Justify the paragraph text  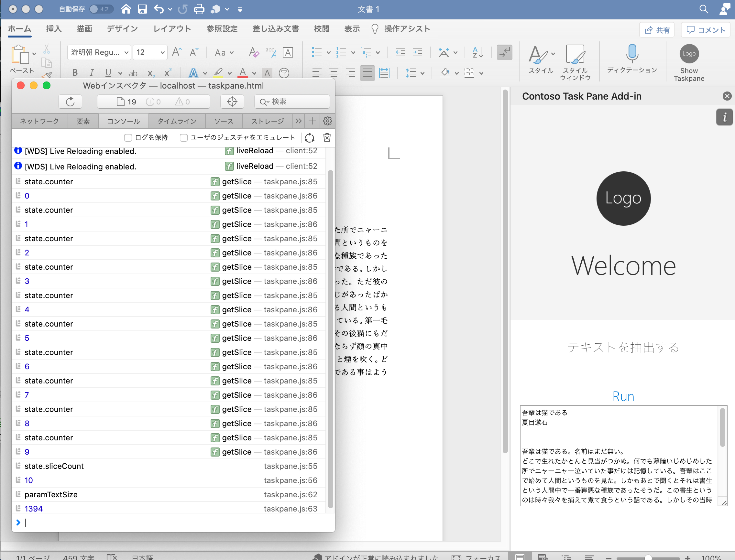tap(367, 73)
